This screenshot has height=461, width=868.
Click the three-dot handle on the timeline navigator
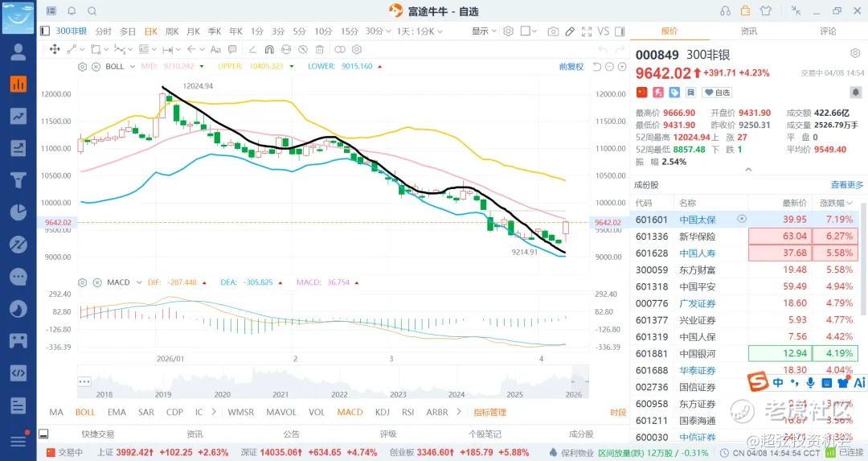[x=84, y=382]
